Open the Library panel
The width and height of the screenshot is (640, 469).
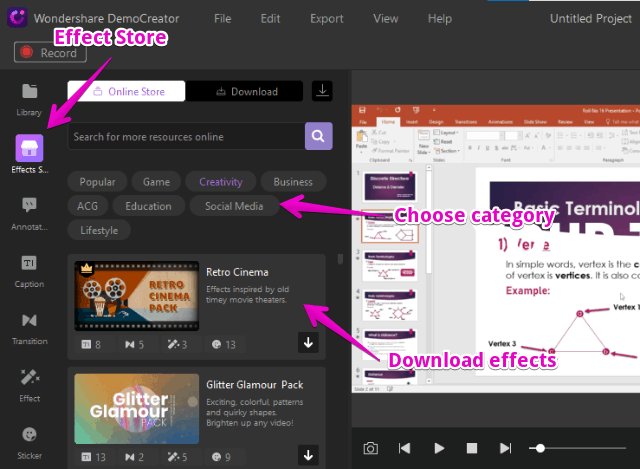tap(29, 99)
